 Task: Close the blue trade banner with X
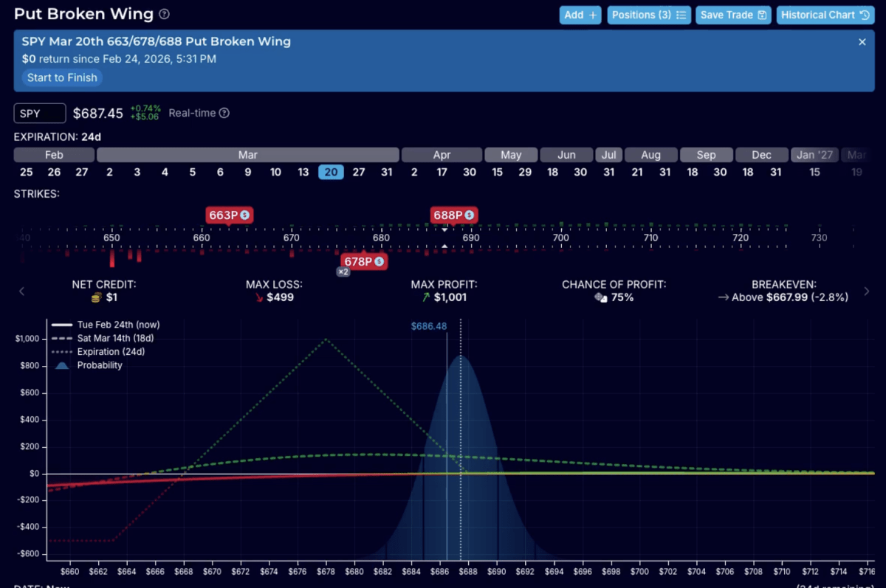pyautogui.click(x=862, y=42)
